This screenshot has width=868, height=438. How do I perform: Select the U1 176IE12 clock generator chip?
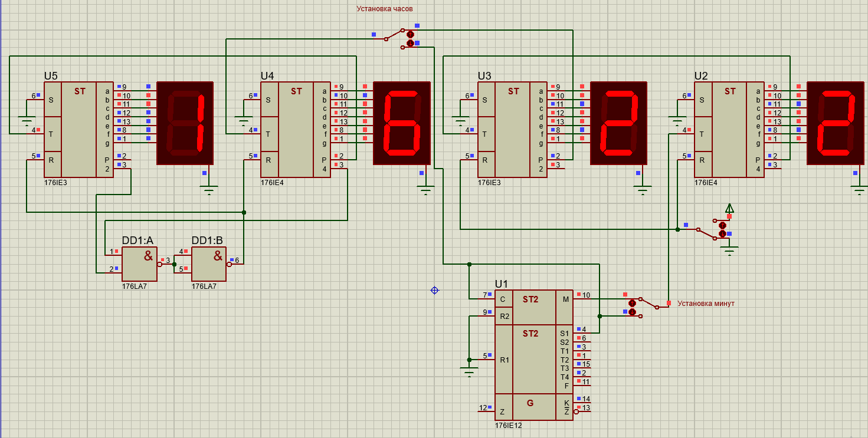[533, 355]
